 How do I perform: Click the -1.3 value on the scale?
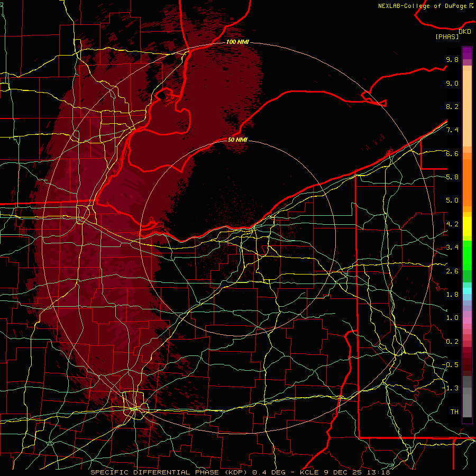click(x=450, y=388)
